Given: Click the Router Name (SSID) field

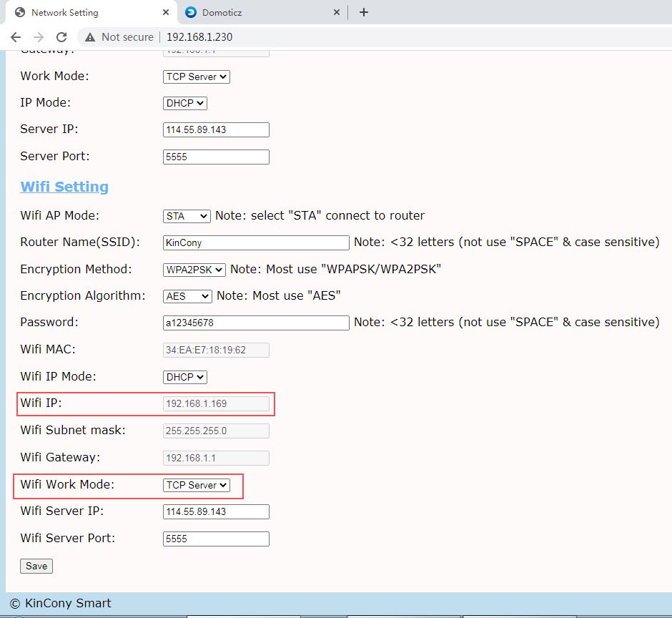Looking at the screenshot, I should [x=256, y=242].
